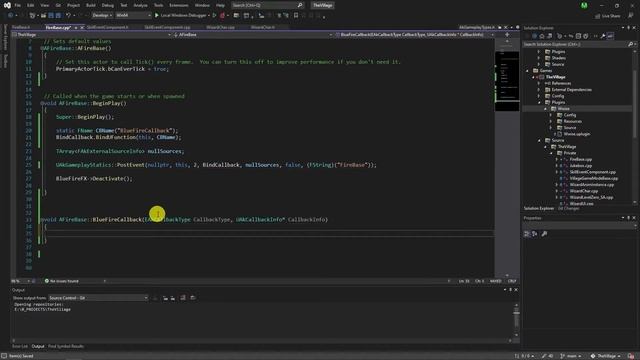Open the TheVillage project scope dropdown
The image size is (640, 360).
(x=92, y=35)
